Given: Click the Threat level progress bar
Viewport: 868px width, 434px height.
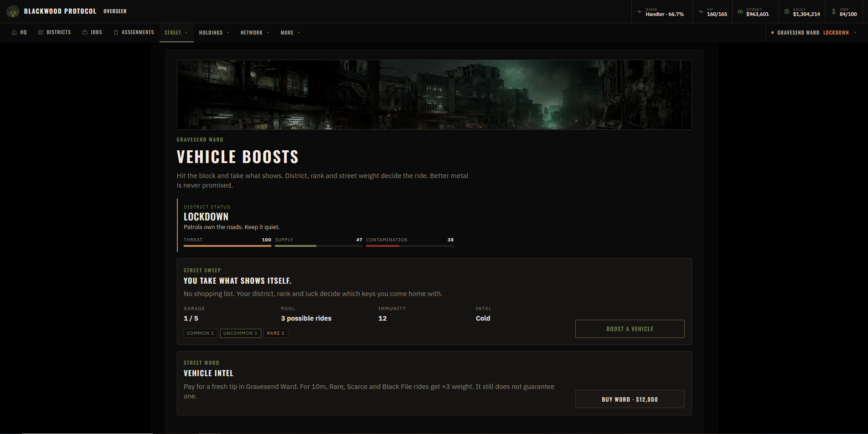Looking at the screenshot, I should [x=227, y=246].
